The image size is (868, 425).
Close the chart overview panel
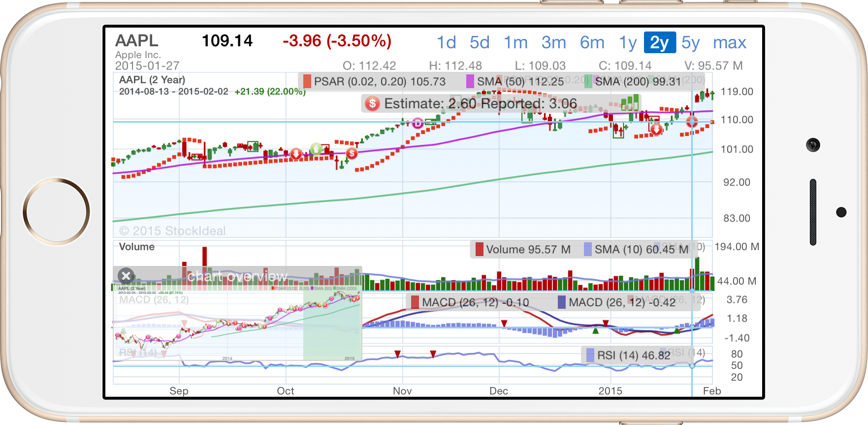tap(126, 276)
